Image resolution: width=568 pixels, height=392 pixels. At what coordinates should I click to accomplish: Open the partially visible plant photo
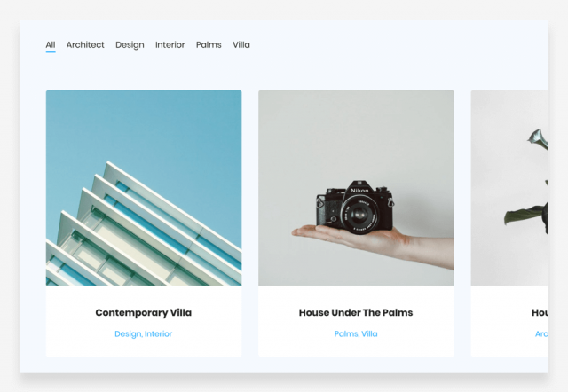[x=509, y=188]
